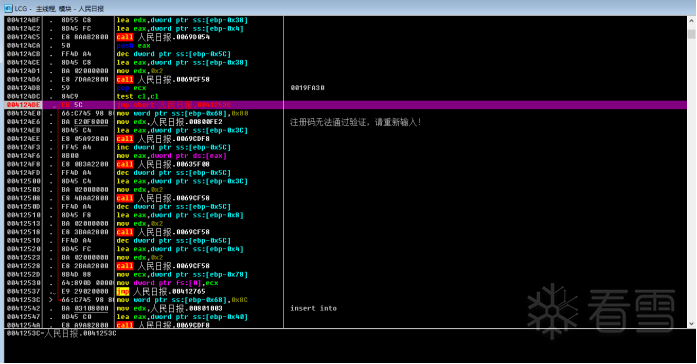The width and height of the screenshot is (697, 364).
Task: Select lea eax,[ebp-0x40] at 00412547
Action: point(182,317)
